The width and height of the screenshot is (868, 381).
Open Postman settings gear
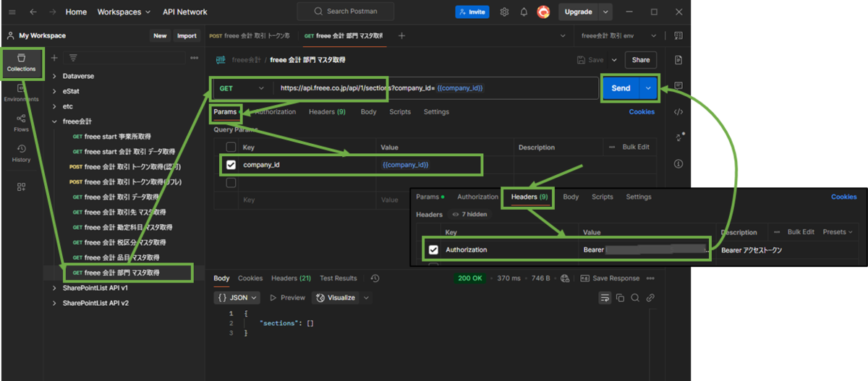[504, 12]
